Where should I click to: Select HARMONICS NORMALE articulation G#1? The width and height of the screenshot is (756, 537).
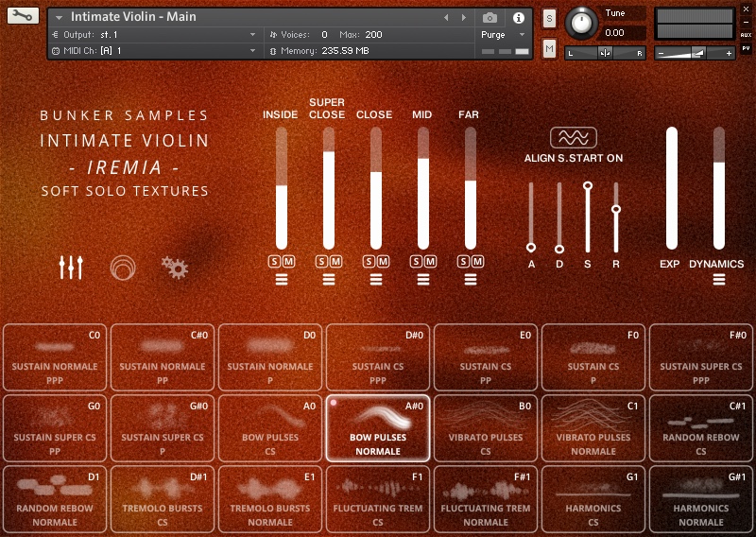click(x=700, y=499)
